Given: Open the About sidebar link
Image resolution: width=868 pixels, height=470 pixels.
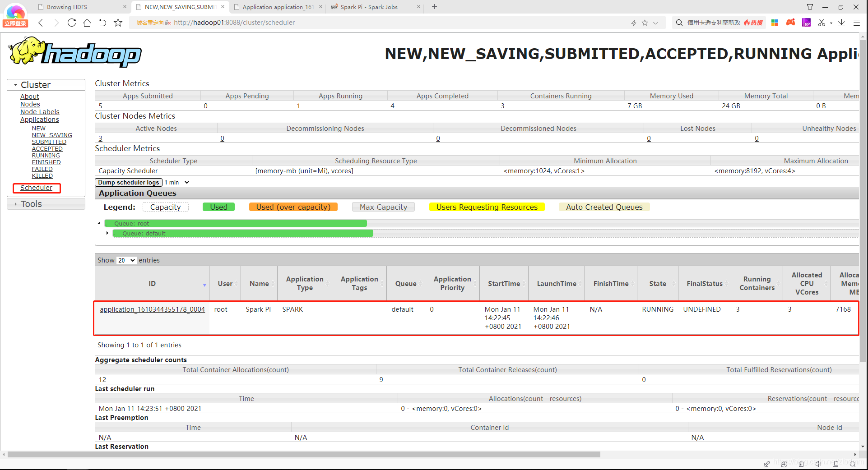Looking at the screenshot, I should [29, 97].
